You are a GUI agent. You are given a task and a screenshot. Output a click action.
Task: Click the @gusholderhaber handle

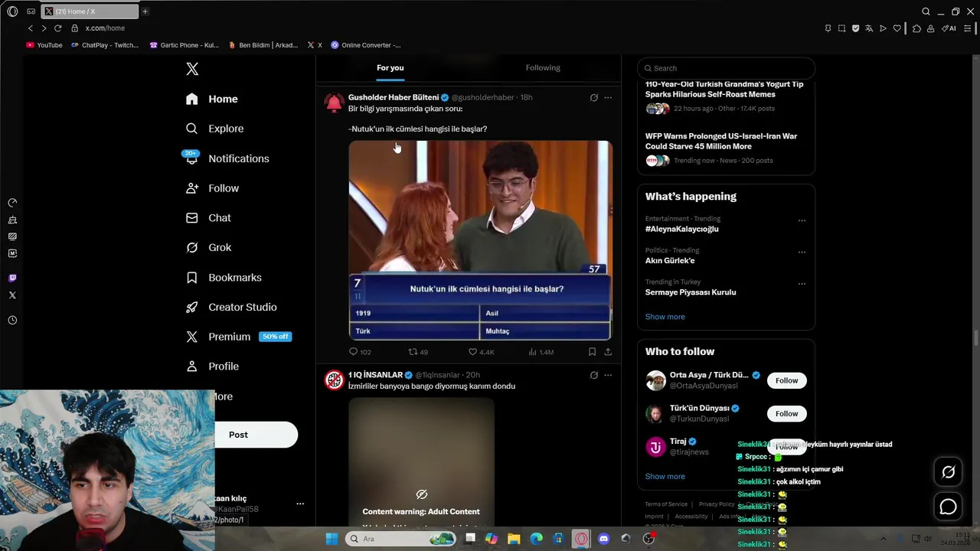click(x=482, y=98)
